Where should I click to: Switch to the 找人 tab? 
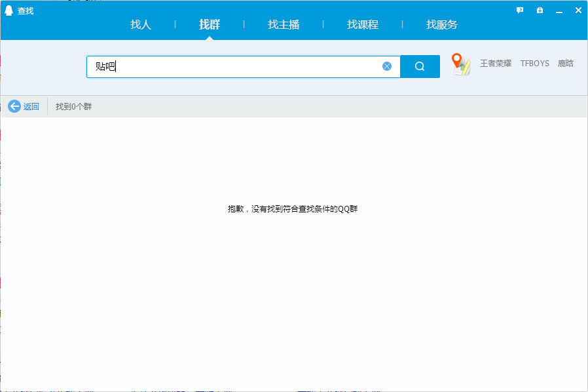[x=141, y=25]
